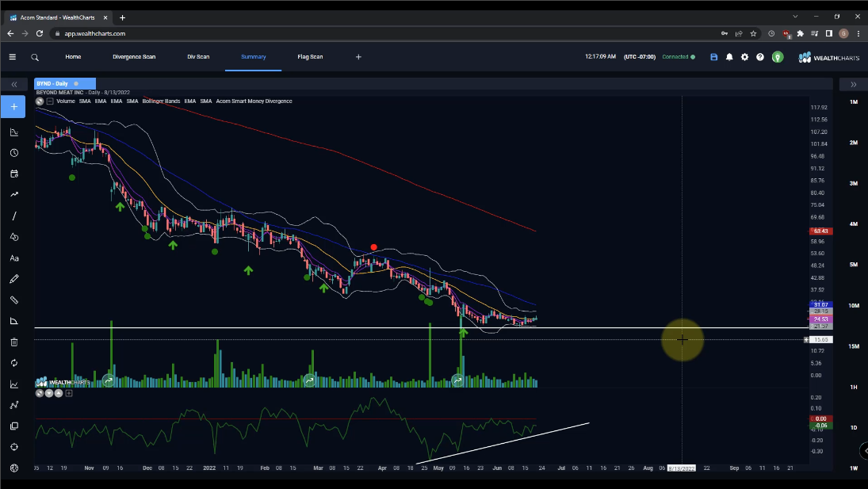Open the chart type tool in sidebar

click(x=13, y=132)
